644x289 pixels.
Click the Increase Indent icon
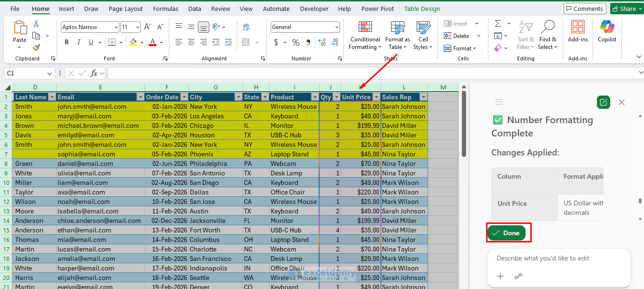228,42
